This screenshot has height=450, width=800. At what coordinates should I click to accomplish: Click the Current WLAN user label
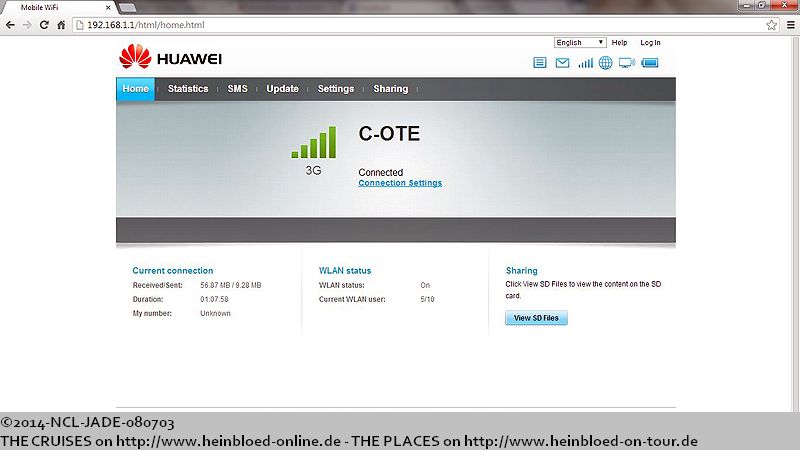click(352, 299)
